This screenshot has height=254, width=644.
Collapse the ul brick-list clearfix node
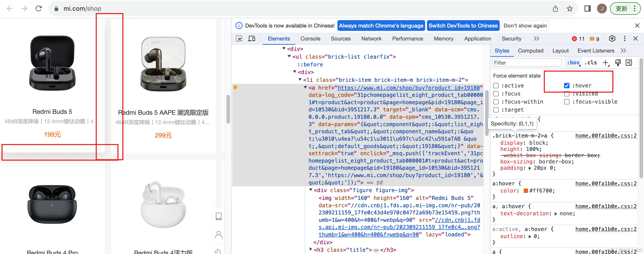(289, 56)
